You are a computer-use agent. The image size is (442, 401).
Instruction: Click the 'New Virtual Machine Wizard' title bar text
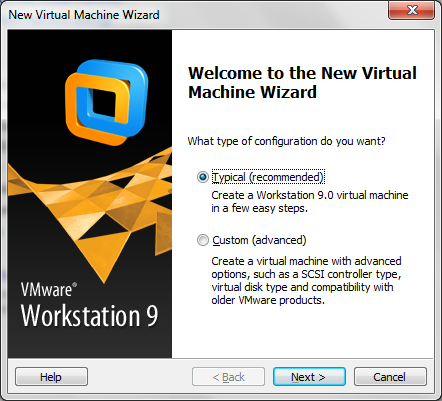click(84, 15)
